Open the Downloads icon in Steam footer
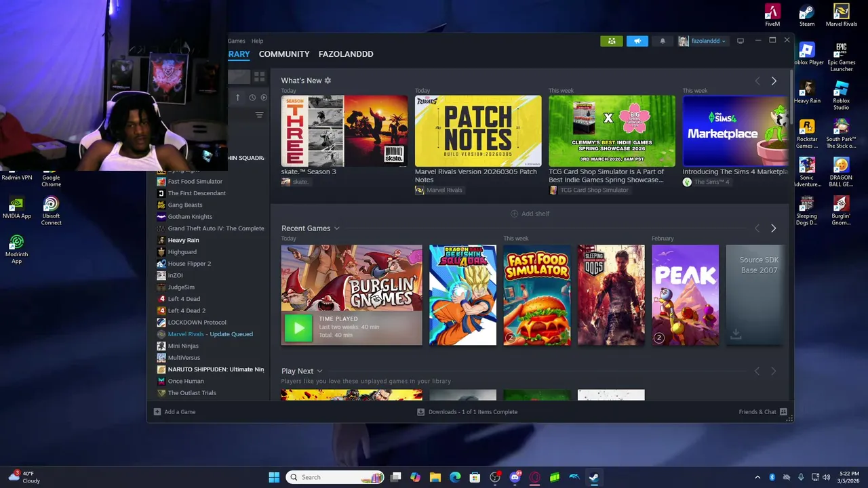The width and height of the screenshot is (868, 488). (420, 411)
